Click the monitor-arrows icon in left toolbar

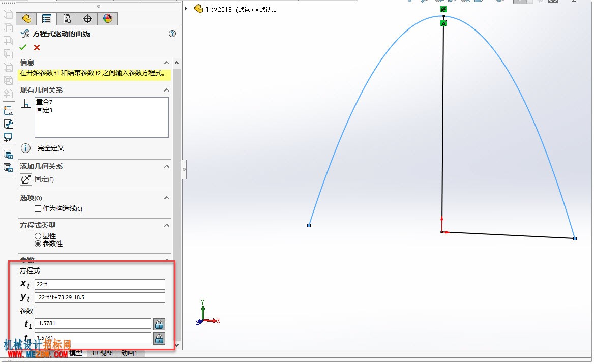(x=8, y=137)
